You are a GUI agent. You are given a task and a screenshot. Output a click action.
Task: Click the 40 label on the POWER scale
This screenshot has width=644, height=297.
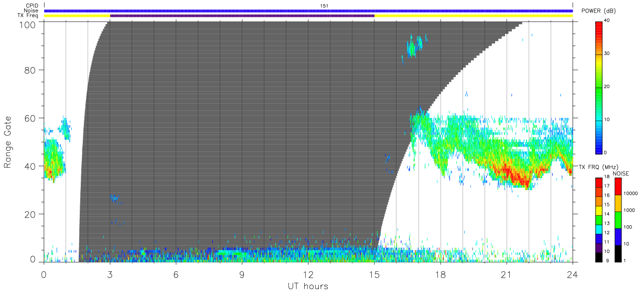tap(607, 20)
